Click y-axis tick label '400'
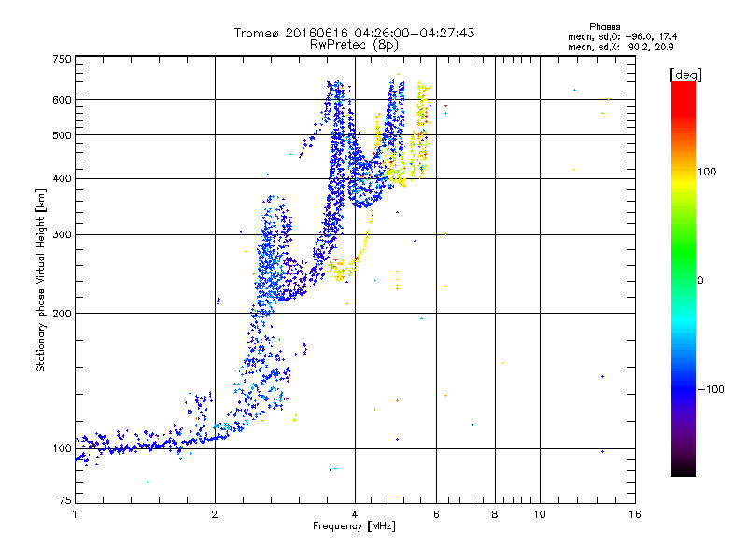 point(62,178)
